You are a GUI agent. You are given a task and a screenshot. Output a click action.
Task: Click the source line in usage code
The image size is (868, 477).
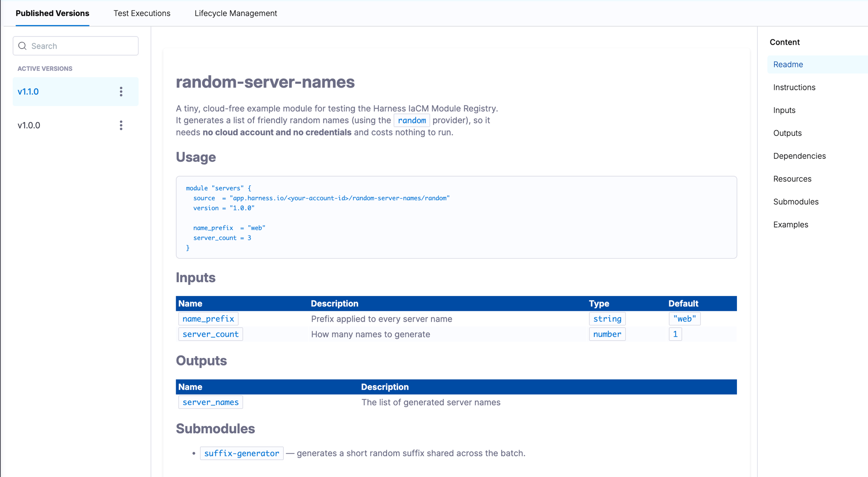pos(321,198)
